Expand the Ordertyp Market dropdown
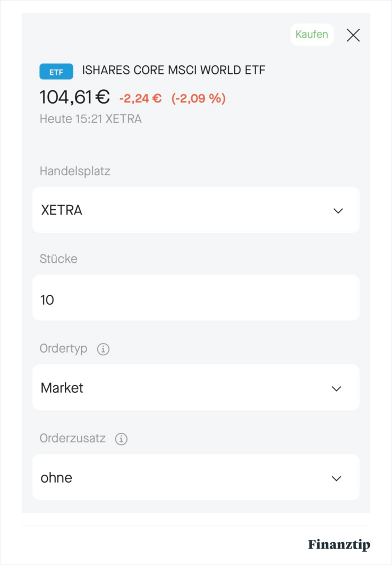This screenshot has width=392, height=565. 195,388
